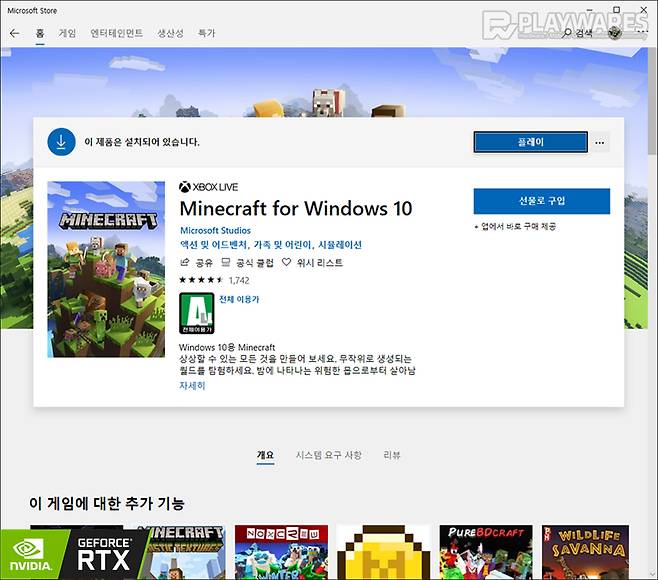The width and height of the screenshot is (658, 580).
Task: Expand description with 자세히 link
Action: (x=192, y=385)
